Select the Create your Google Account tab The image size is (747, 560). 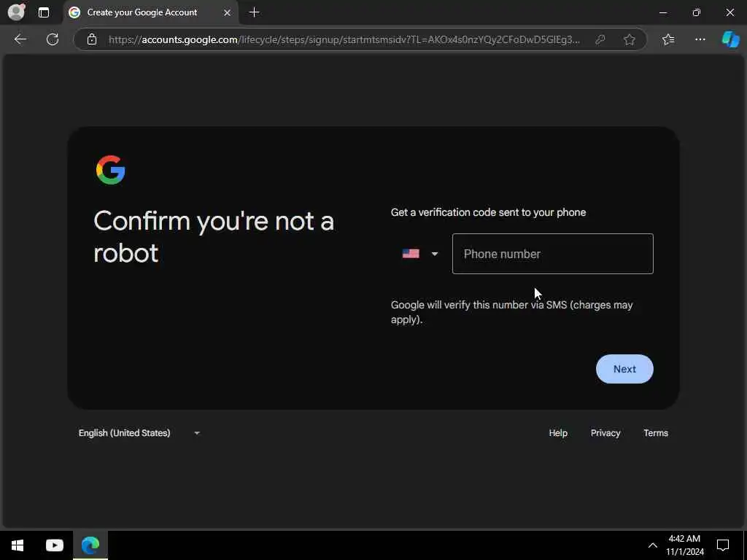[x=150, y=12]
